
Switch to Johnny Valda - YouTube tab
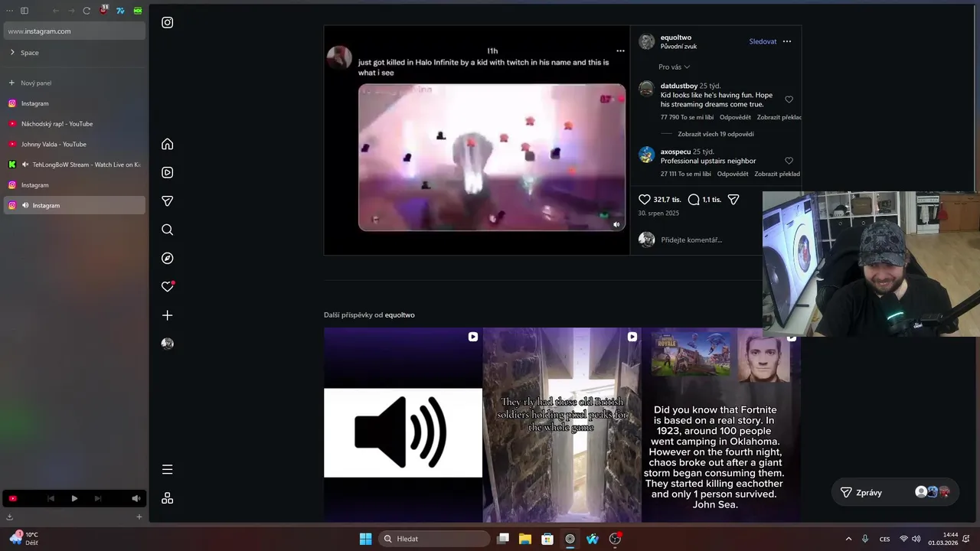click(x=74, y=144)
